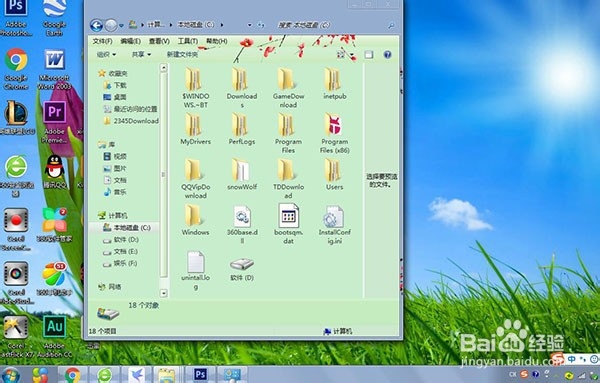Open the 编辑(E) menu
Image resolution: width=600 pixels, height=383 pixels.
[130, 41]
